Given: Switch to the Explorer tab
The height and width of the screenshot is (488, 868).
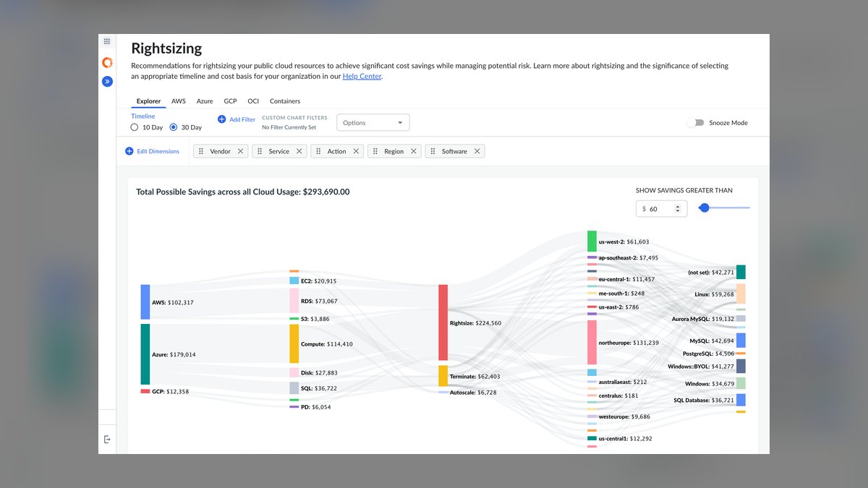Looking at the screenshot, I should click(x=148, y=101).
